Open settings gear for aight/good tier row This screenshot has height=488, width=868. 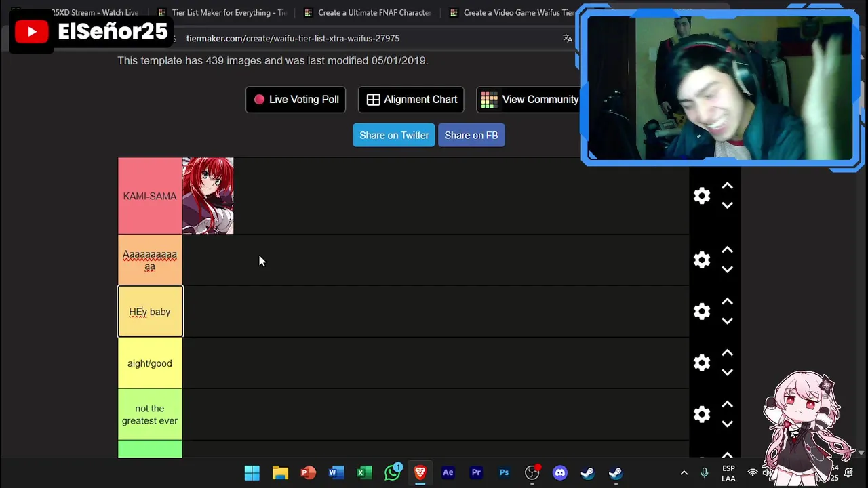(702, 363)
